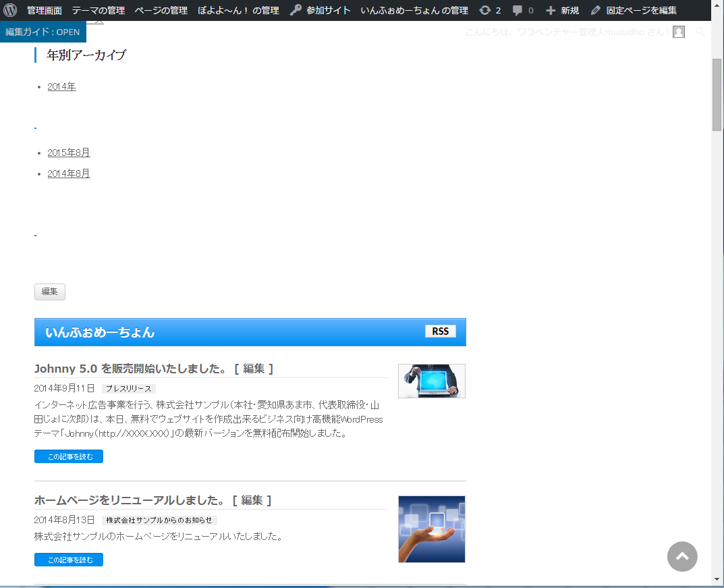The image size is (724, 588).
Task: Click the comments count 0
Action: pos(531,10)
